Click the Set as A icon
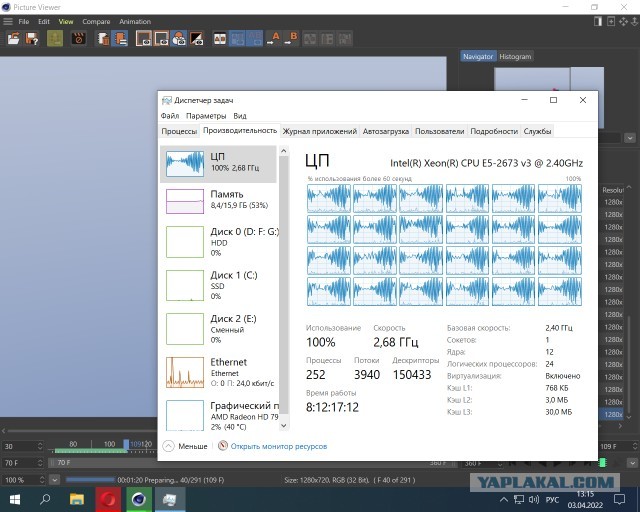The height and width of the screenshot is (512, 640). point(273,39)
